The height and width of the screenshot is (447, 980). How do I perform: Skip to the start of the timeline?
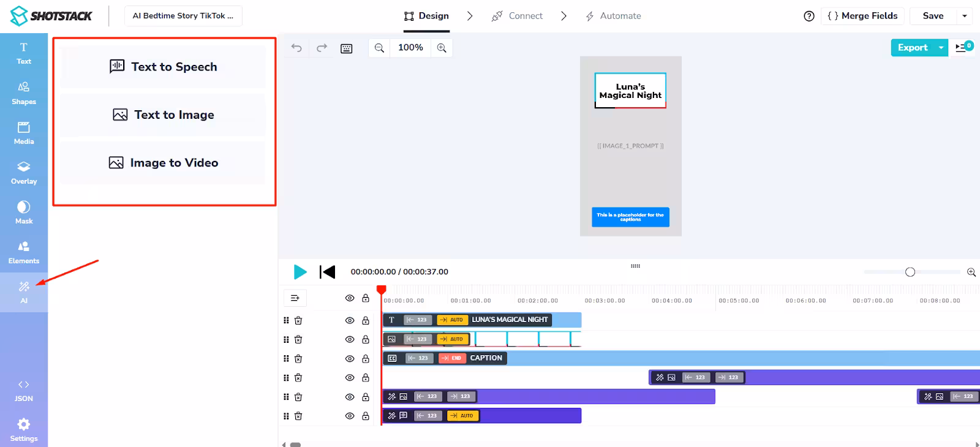pos(327,272)
